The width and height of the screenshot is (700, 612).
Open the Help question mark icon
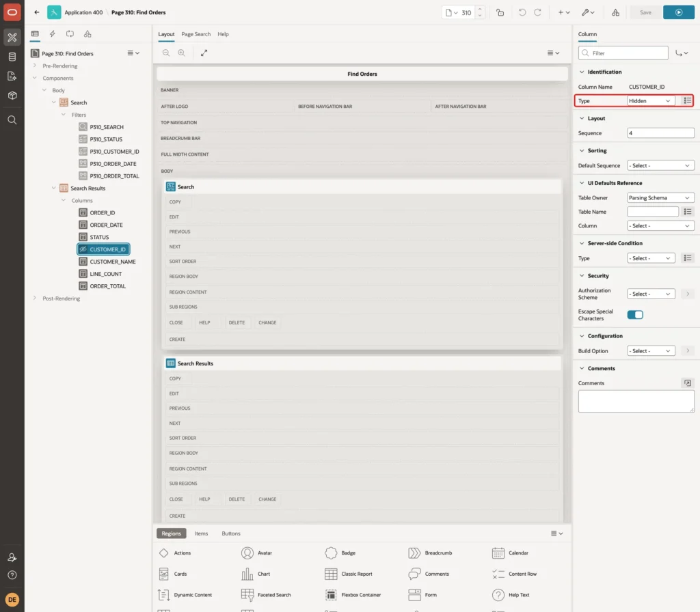pyautogui.click(x=12, y=575)
